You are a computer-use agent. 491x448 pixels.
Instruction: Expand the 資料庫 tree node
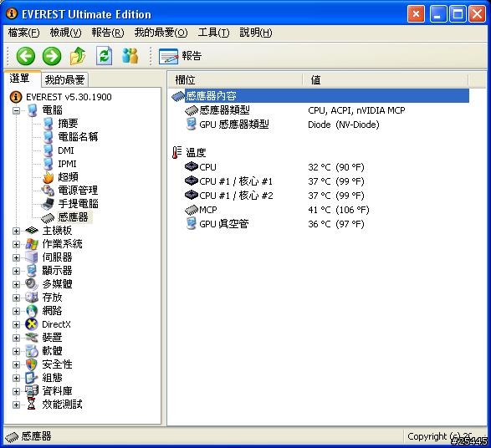point(16,391)
